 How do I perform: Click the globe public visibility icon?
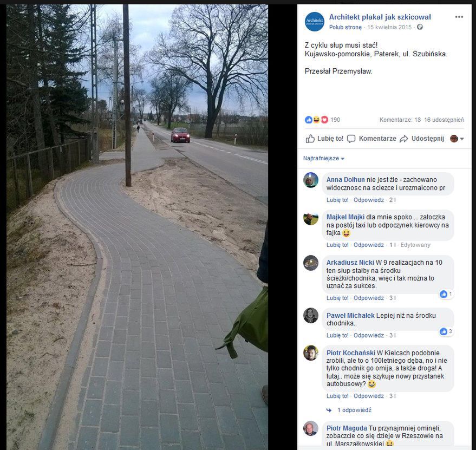point(420,27)
